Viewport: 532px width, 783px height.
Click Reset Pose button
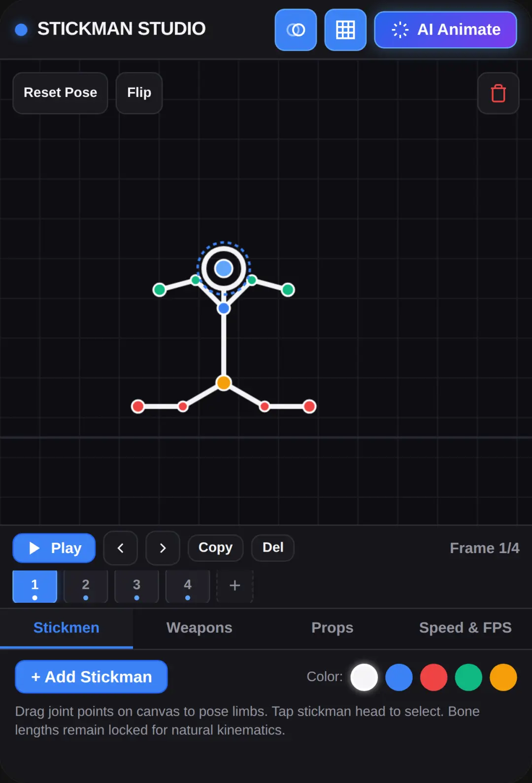60,93
